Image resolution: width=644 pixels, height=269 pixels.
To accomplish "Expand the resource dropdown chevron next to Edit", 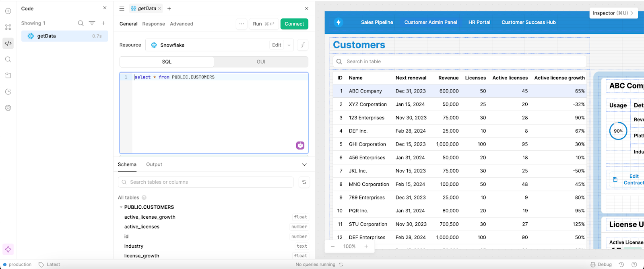I will point(289,45).
